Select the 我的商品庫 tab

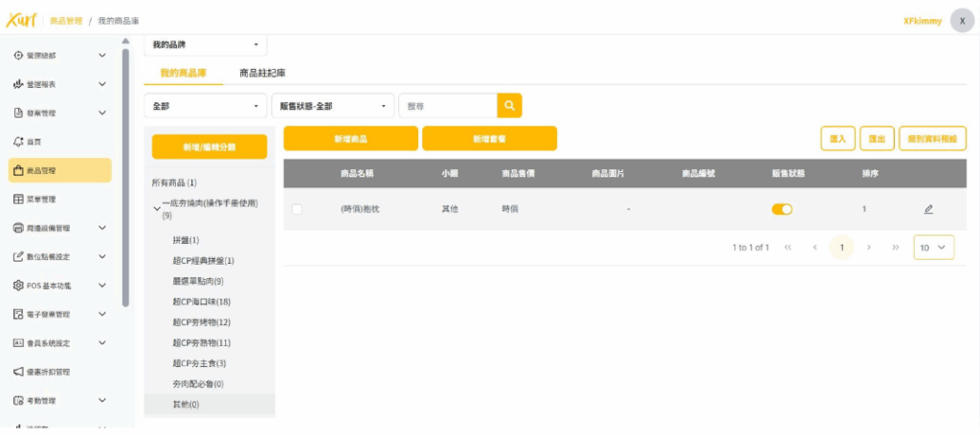pos(183,73)
